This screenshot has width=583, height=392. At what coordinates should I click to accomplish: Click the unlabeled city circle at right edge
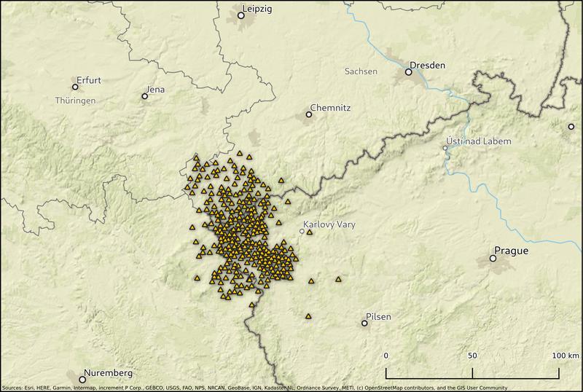571,127
